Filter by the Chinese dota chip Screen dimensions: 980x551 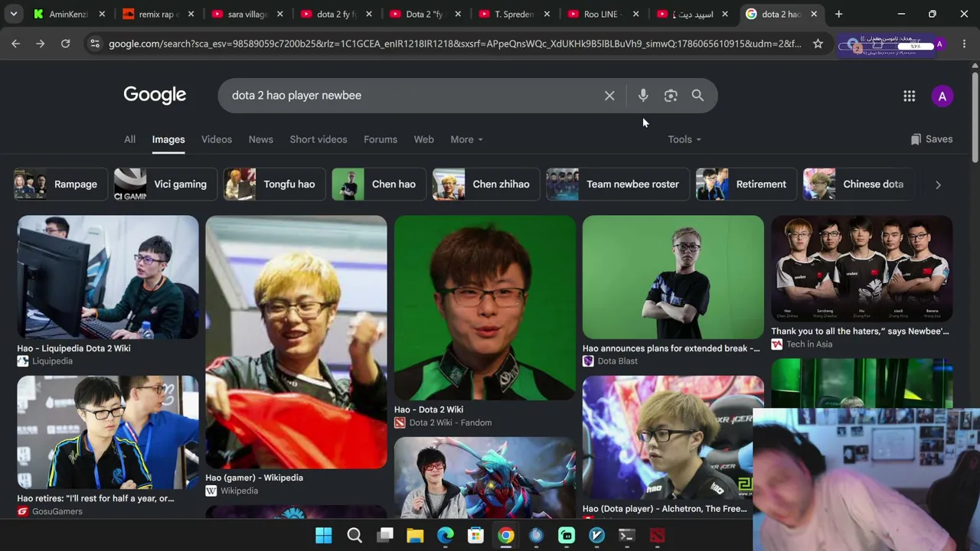click(x=857, y=184)
